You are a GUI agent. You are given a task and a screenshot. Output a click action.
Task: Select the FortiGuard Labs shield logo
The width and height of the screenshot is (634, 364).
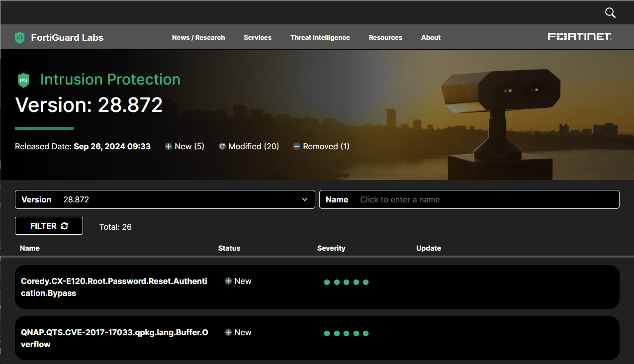(x=19, y=37)
